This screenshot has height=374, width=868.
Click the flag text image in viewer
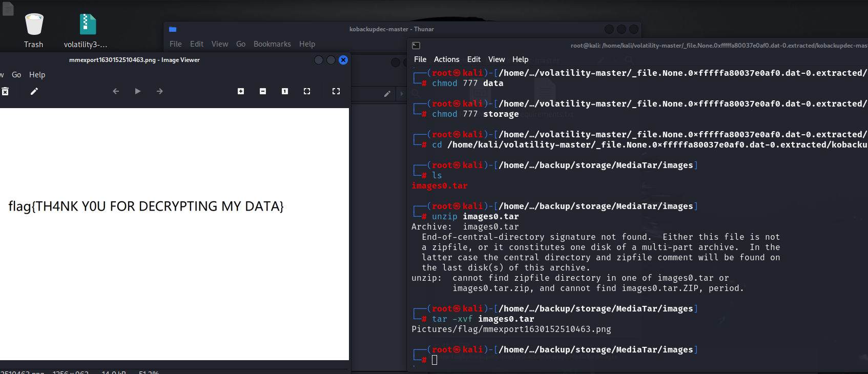[x=146, y=206]
